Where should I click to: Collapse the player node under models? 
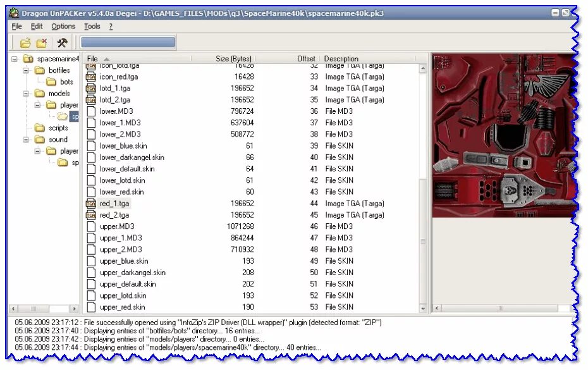[x=37, y=105]
